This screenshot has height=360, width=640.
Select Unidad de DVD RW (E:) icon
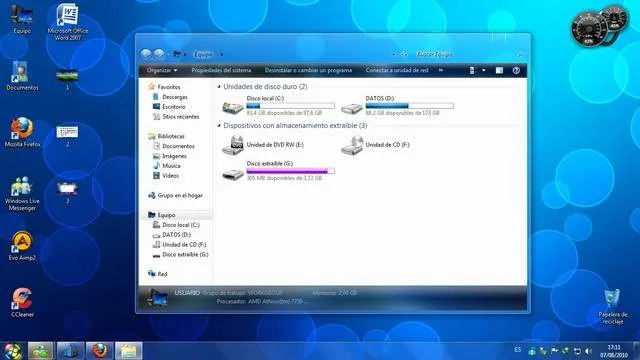(233, 145)
